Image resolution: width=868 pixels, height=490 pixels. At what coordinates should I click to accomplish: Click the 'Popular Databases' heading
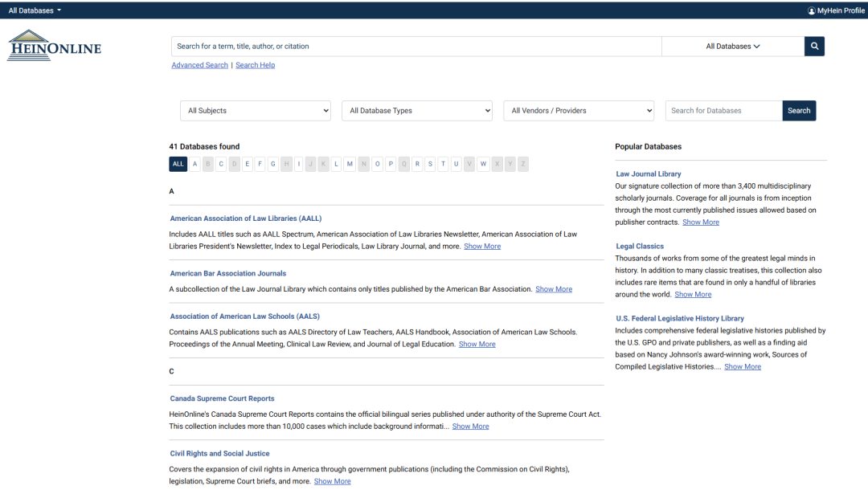tap(649, 146)
